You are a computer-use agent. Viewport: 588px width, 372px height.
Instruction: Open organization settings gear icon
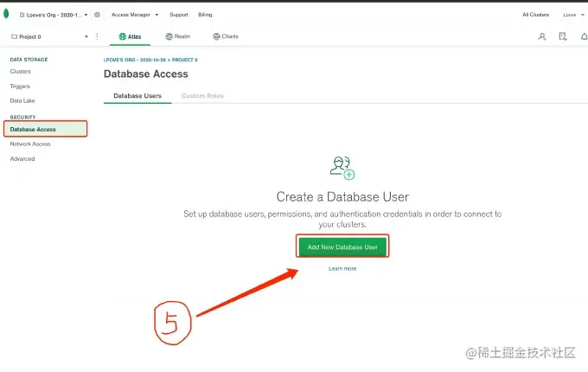(97, 15)
